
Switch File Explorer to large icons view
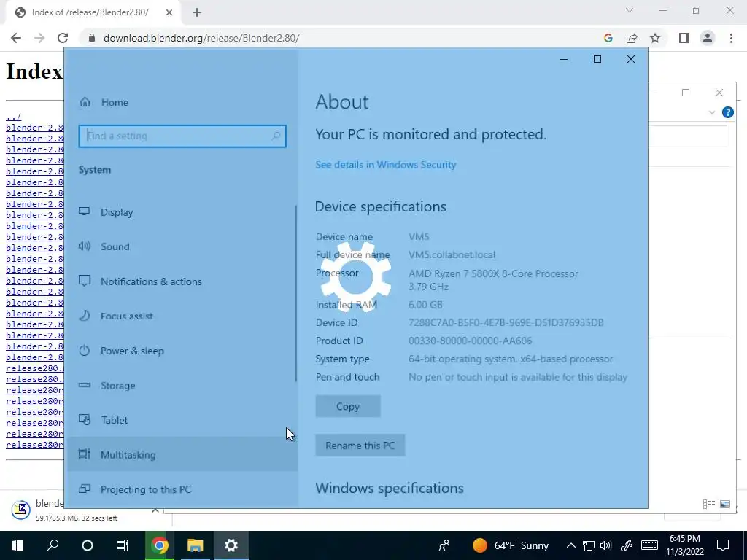(x=725, y=505)
